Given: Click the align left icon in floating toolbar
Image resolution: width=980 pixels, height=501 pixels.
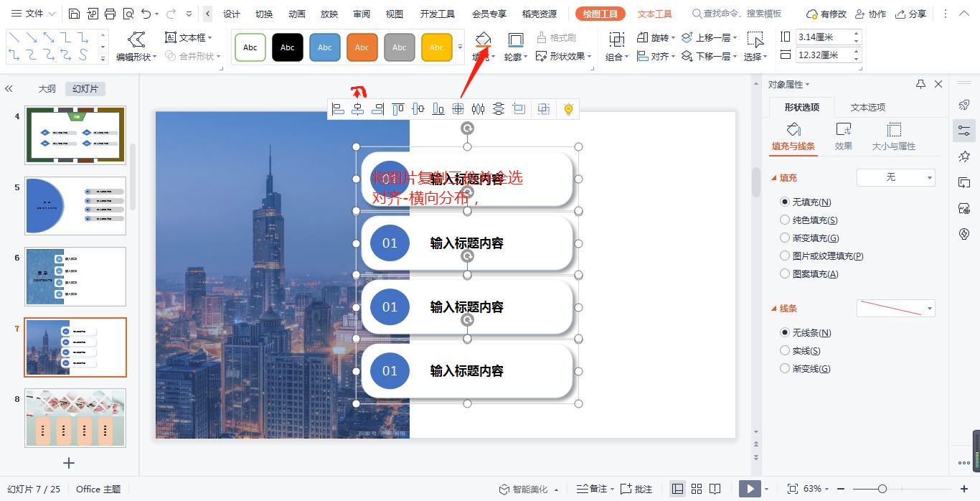Looking at the screenshot, I should (x=338, y=109).
